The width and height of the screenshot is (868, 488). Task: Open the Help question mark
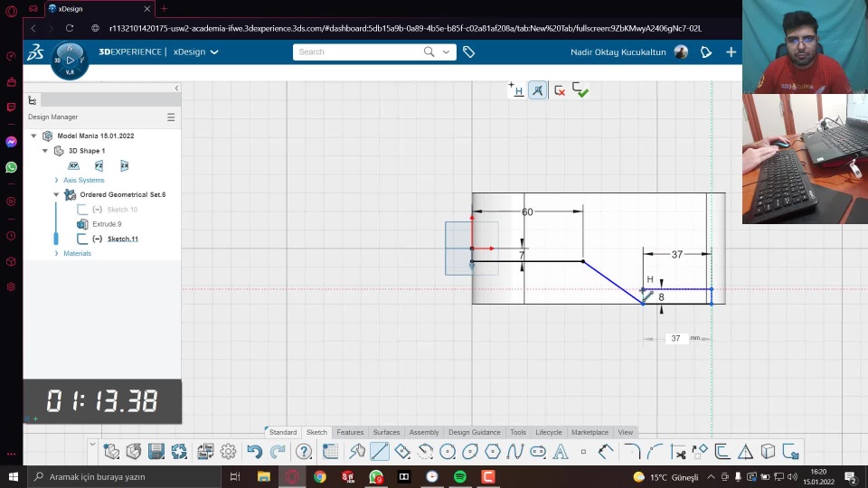pyautogui.click(x=304, y=452)
